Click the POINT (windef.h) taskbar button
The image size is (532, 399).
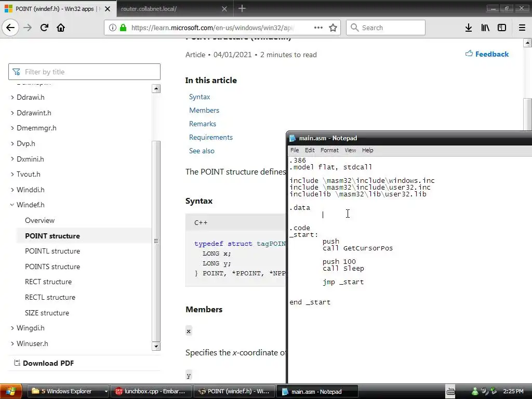click(x=234, y=391)
